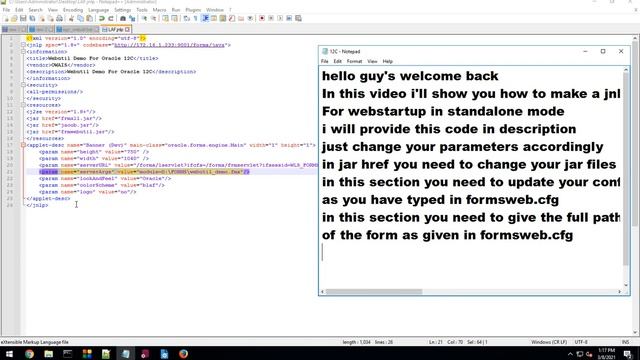Click the Notepad horizontal scrollbar thumb

[x=374, y=291]
